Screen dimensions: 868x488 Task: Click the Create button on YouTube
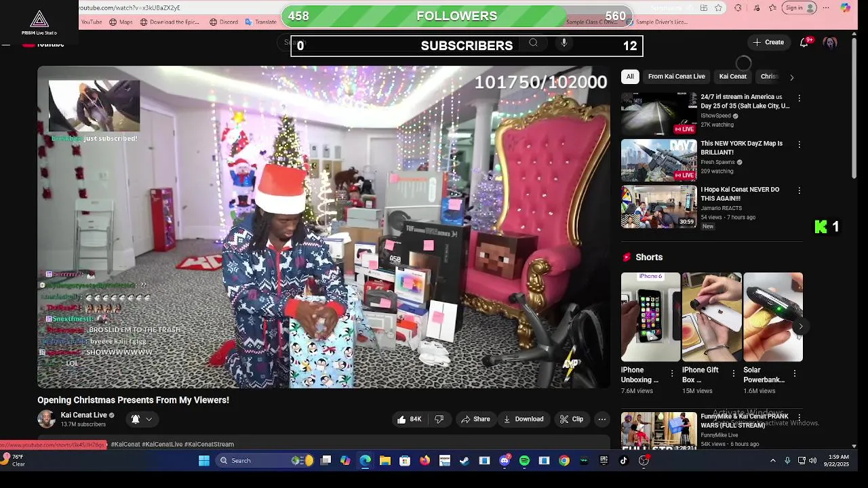(768, 42)
